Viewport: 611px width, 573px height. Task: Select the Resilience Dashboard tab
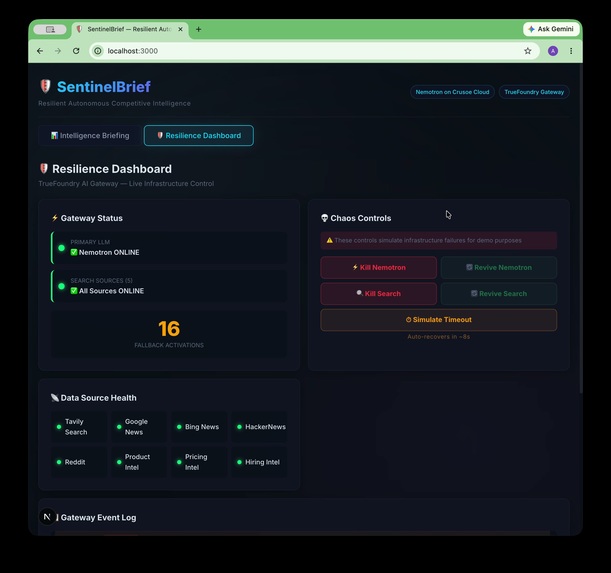coord(199,136)
